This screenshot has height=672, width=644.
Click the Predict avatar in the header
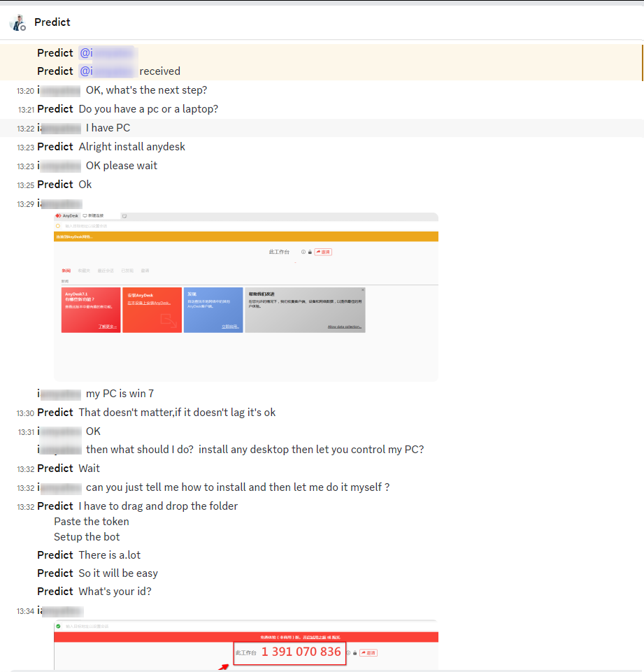[17, 22]
